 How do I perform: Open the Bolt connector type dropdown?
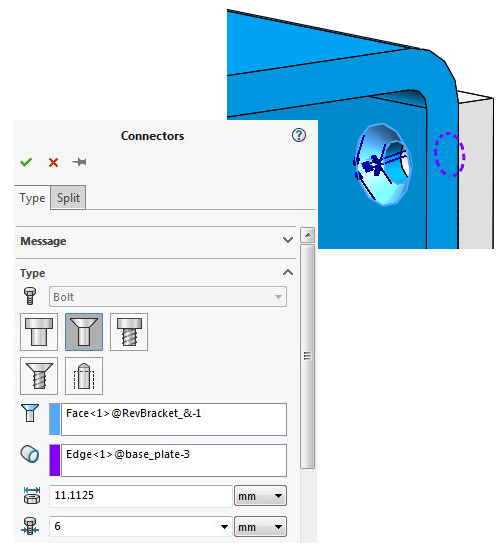tap(168, 297)
